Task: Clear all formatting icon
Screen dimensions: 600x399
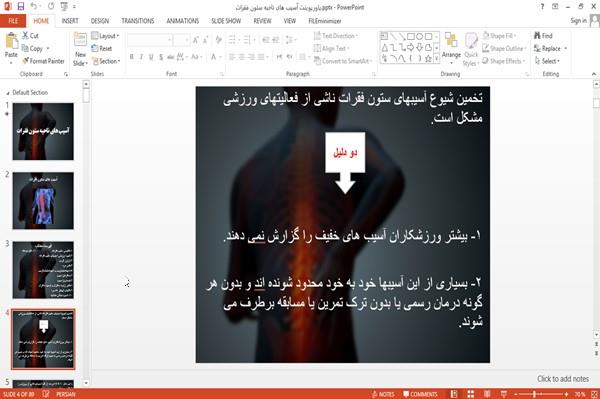Action: [x=218, y=40]
